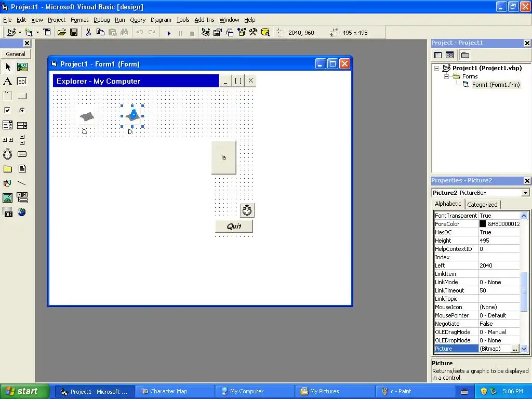Screen dimensions: 532x399
Task: Select the CheckBox control tool
Action: click(x=7, y=110)
